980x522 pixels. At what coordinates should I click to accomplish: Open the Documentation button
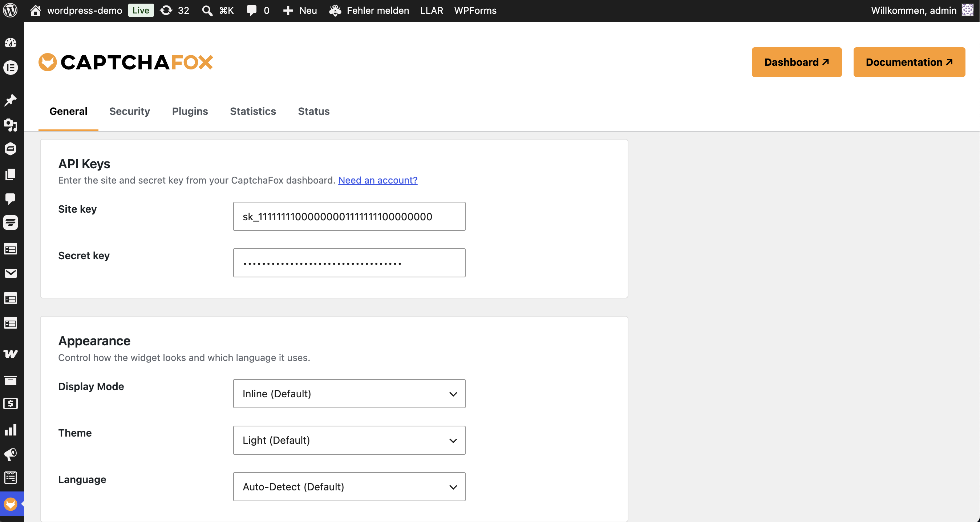coord(909,62)
